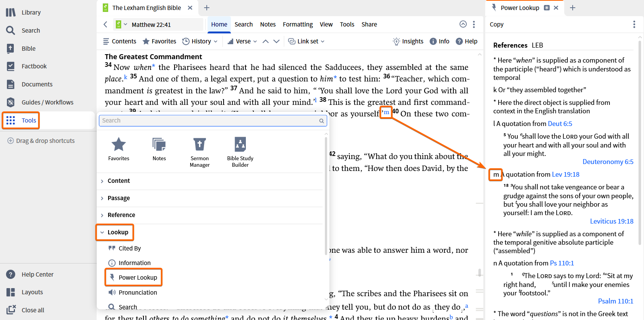Open the Layouts panel
Image resolution: width=644 pixels, height=320 pixels.
coord(24,292)
